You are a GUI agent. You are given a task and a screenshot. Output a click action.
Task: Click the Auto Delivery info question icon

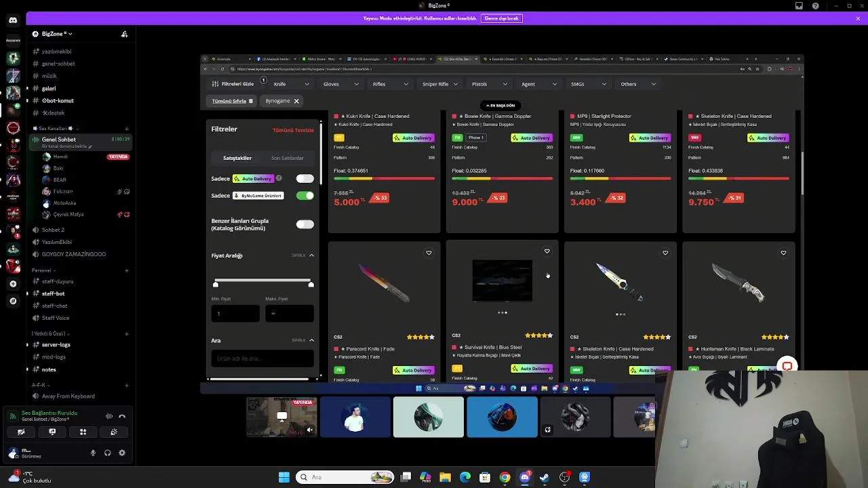pos(279,178)
